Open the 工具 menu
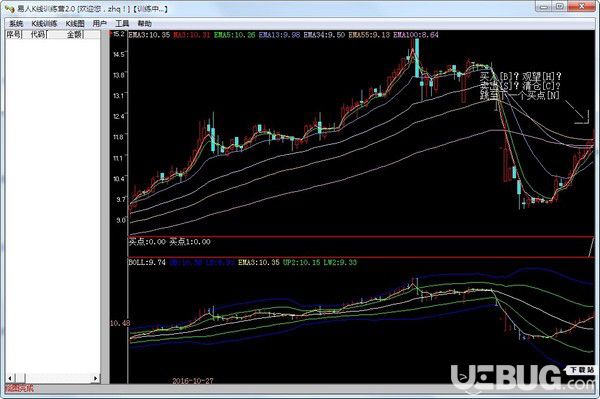600x399 pixels. [x=122, y=23]
